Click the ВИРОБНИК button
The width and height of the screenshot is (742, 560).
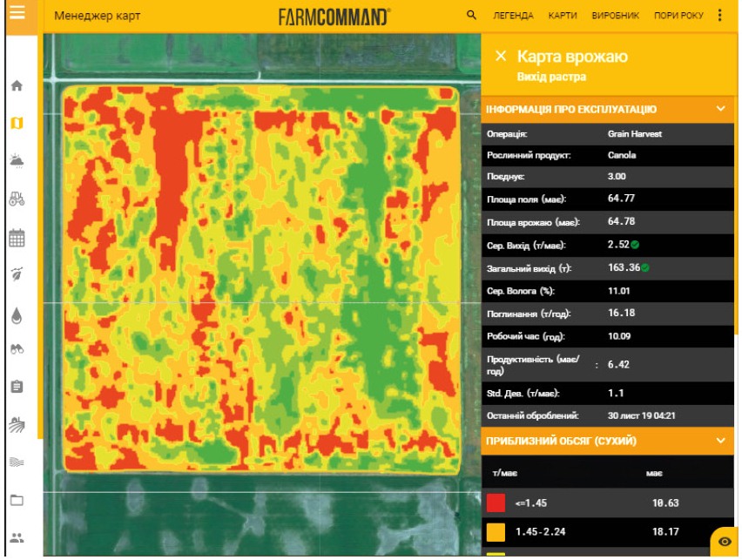(x=615, y=16)
